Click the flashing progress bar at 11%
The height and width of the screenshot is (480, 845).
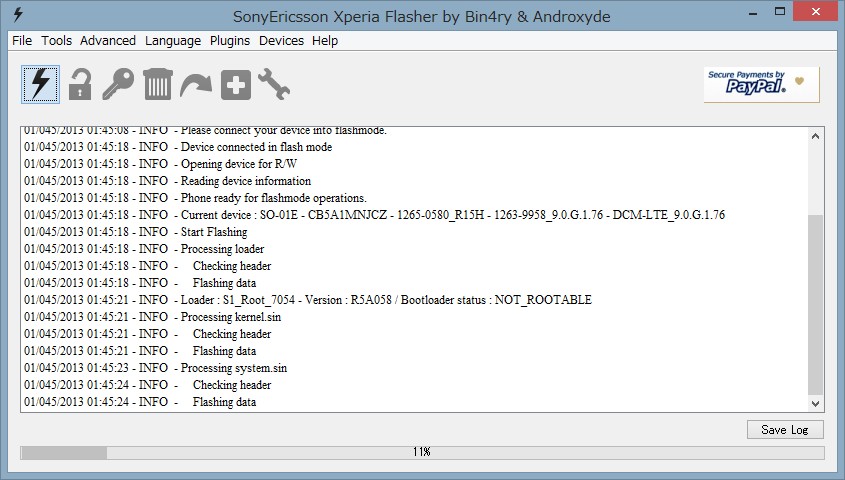click(x=422, y=453)
